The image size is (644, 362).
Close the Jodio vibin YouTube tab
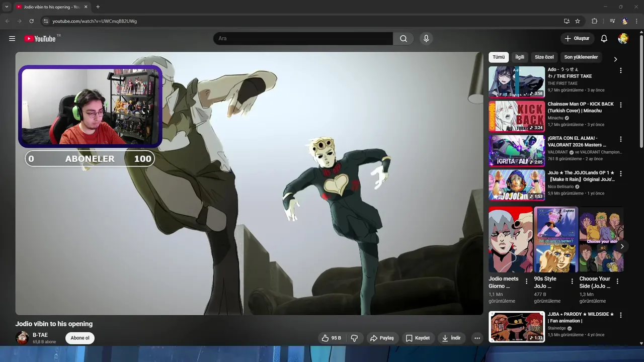click(86, 7)
